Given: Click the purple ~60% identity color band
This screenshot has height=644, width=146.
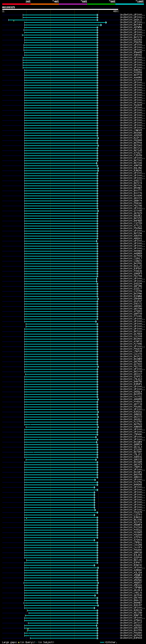Looking at the screenshot, I should pyautogui.click(x=73, y=4).
